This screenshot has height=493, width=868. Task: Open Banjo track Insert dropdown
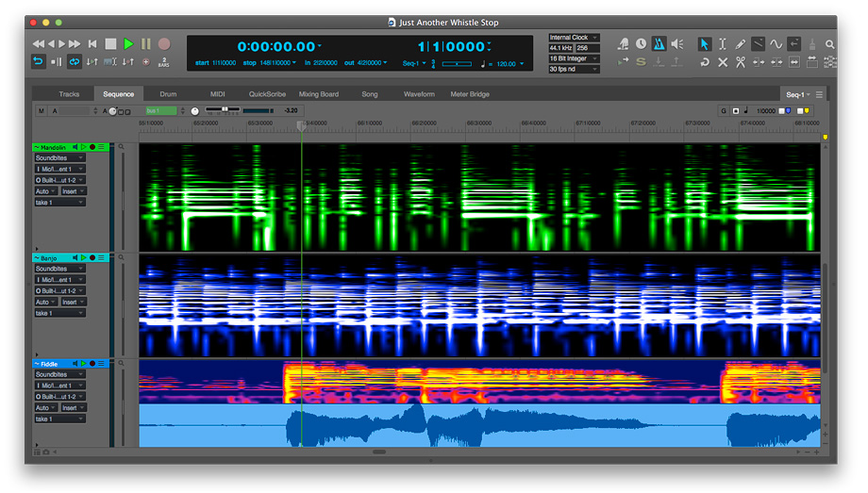click(x=73, y=302)
